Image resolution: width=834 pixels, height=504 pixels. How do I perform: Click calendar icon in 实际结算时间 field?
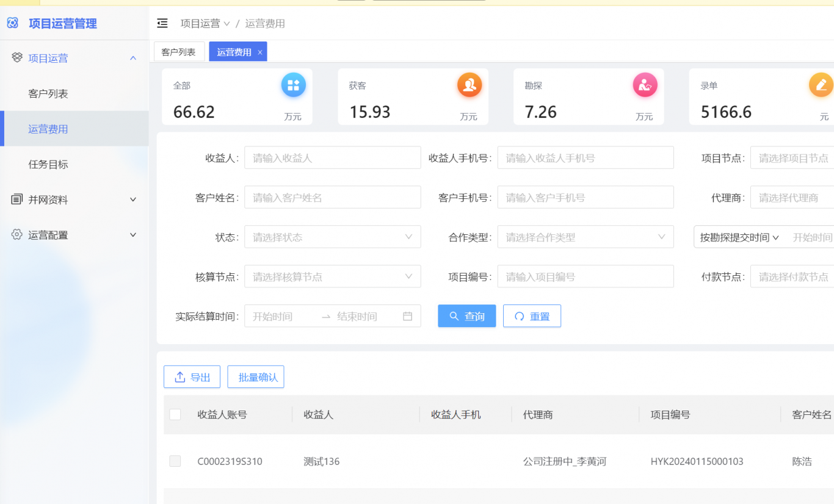(x=408, y=316)
